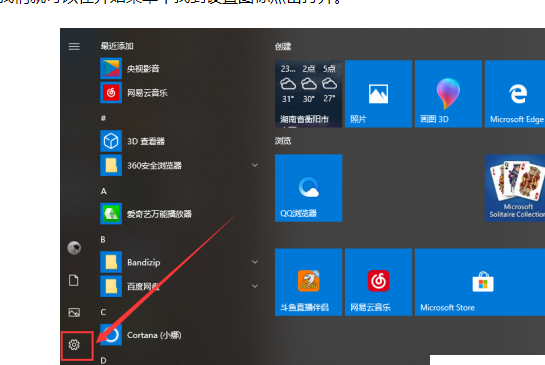The width and height of the screenshot is (545, 365).
Task: Click the 360安全浏览器 label text
Action: pos(154,165)
